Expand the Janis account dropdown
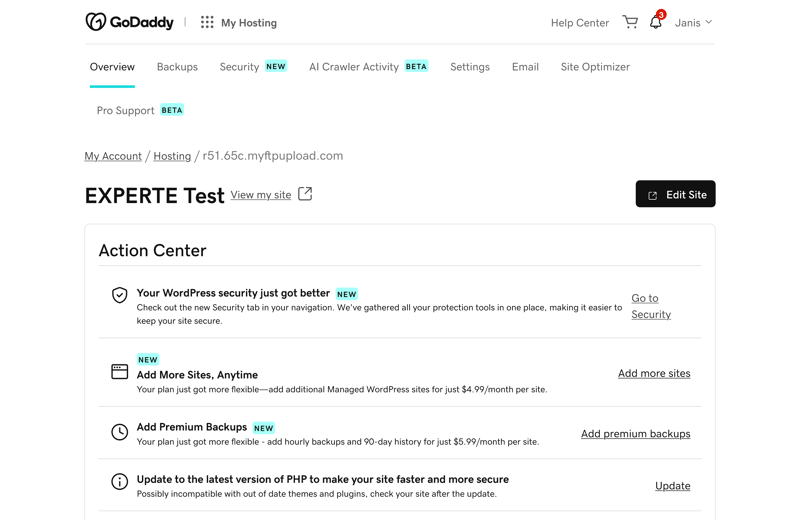The height and width of the screenshot is (520, 800). point(693,23)
